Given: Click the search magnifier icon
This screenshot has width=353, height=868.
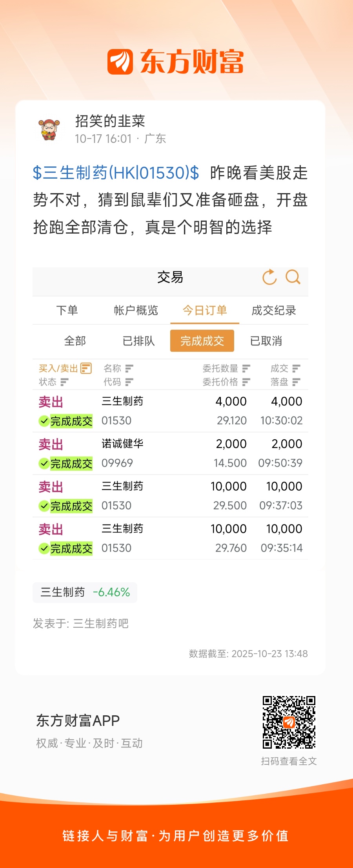Looking at the screenshot, I should tap(293, 277).
